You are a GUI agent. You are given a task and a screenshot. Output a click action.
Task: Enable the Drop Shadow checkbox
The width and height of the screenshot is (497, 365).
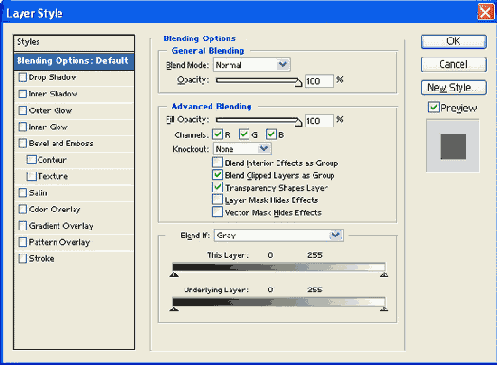23,77
